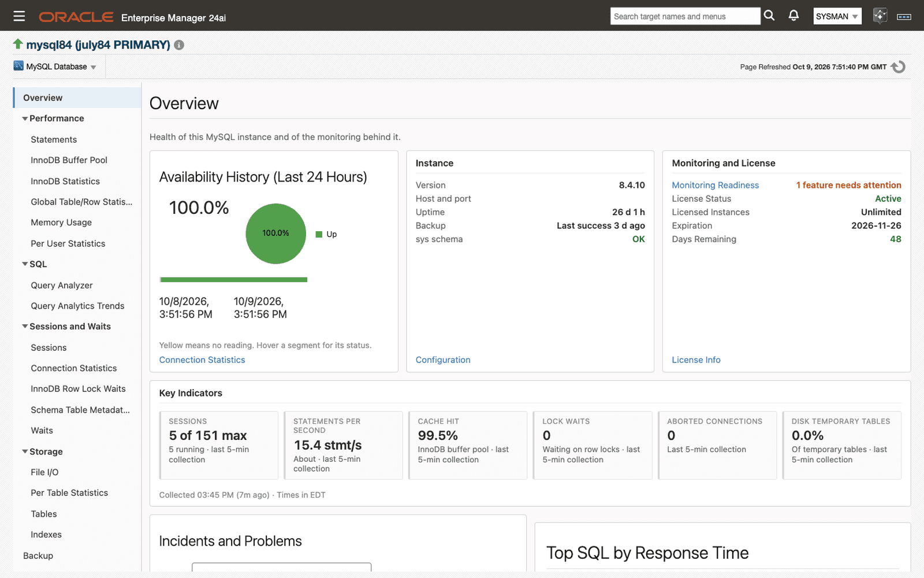Open InnoDB Row Lock Waits

pos(78,389)
